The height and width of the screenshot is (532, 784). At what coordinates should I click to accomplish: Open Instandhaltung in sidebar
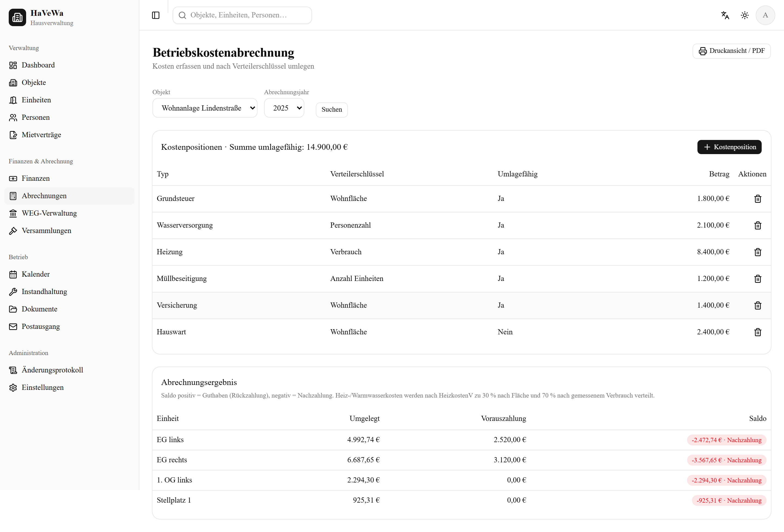click(69, 292)
